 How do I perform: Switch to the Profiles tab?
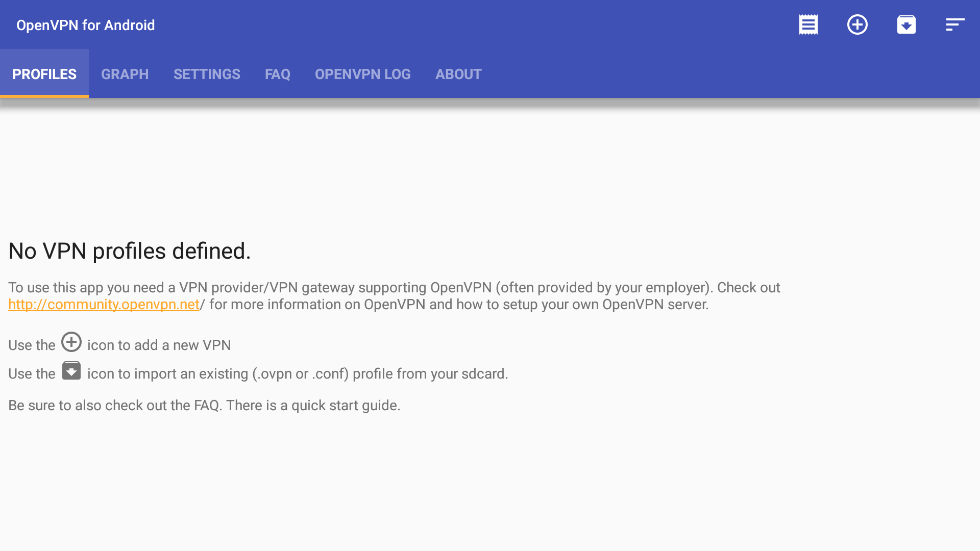tap(44, 74)
